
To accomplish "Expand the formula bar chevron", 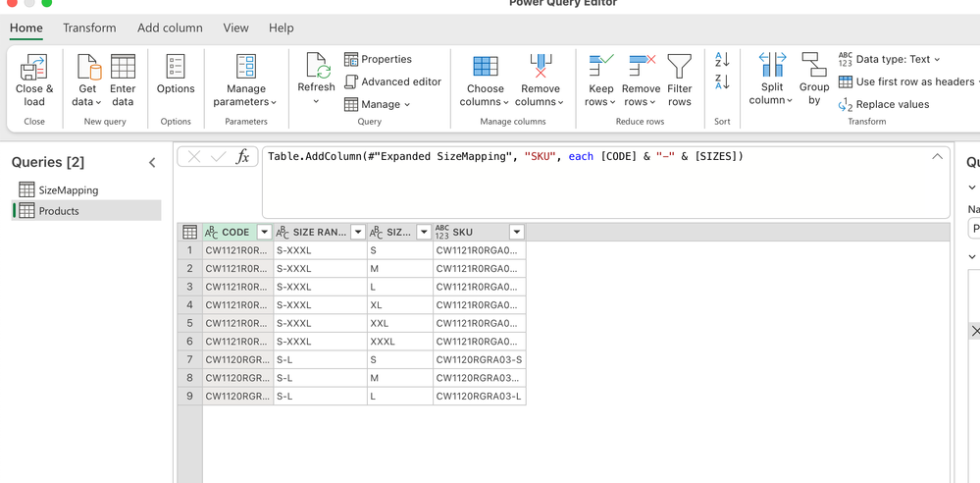I will pos(938,156).
